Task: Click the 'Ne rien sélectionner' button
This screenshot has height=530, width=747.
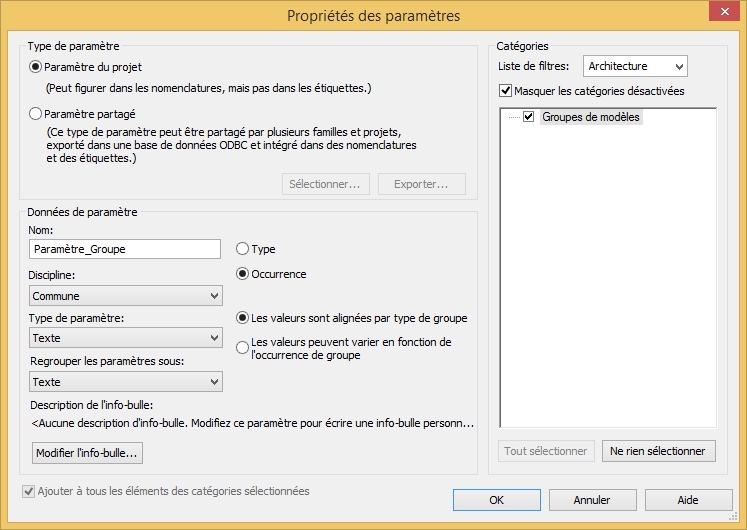Action: 659,451
